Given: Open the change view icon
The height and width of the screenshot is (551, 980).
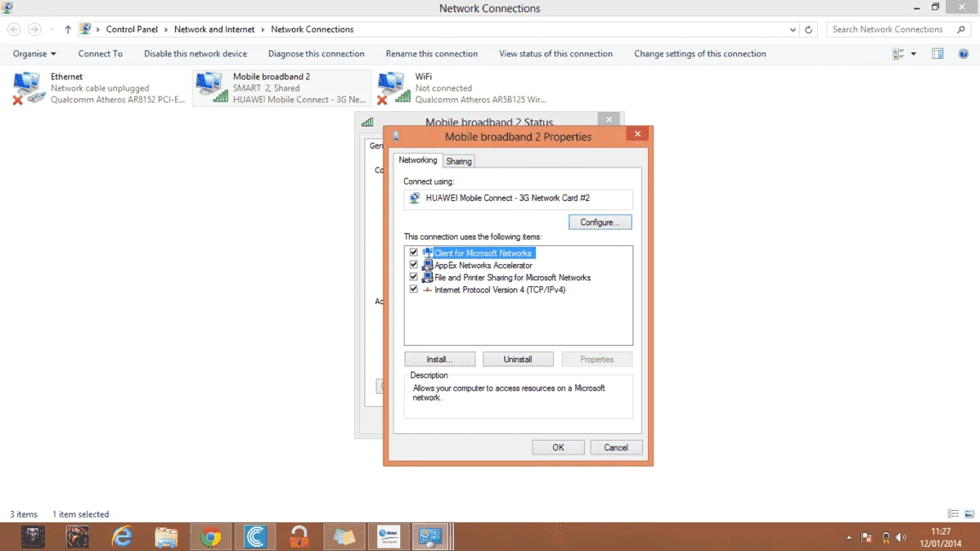Looking at the screenshot, I should tap(898, 54).
